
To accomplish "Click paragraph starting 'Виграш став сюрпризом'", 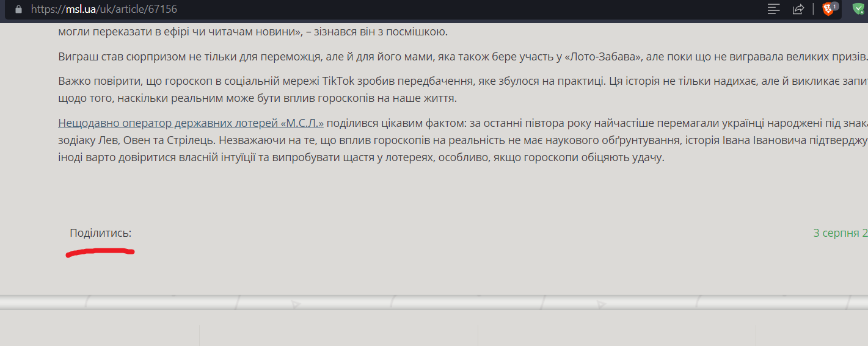I will 305,57.
